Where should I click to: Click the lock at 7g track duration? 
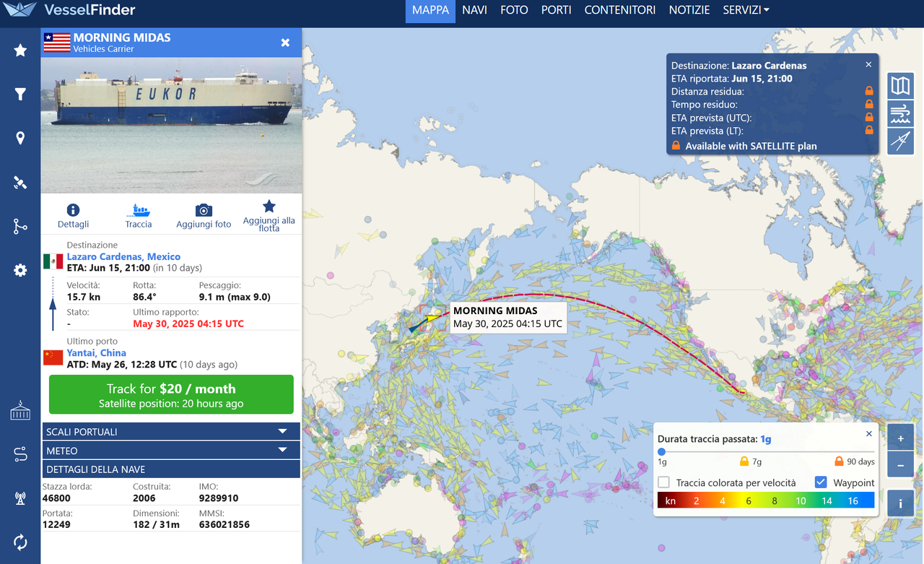(x=744, y=461)
